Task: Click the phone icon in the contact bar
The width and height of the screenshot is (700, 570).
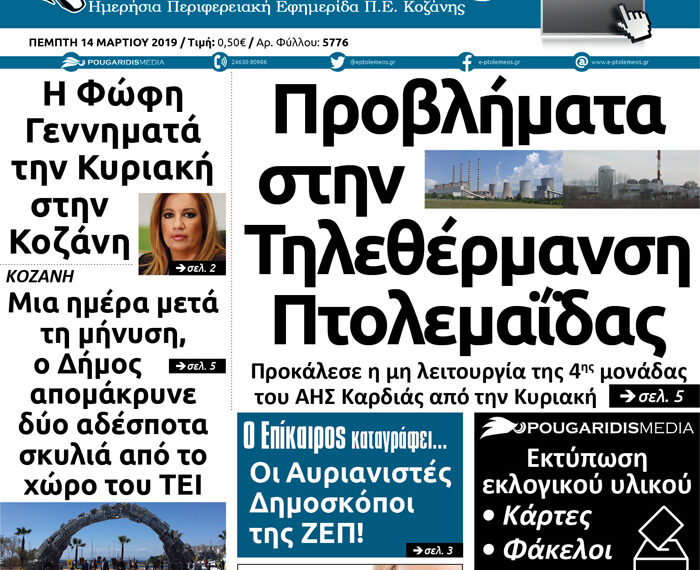Action: pos(221,62)
